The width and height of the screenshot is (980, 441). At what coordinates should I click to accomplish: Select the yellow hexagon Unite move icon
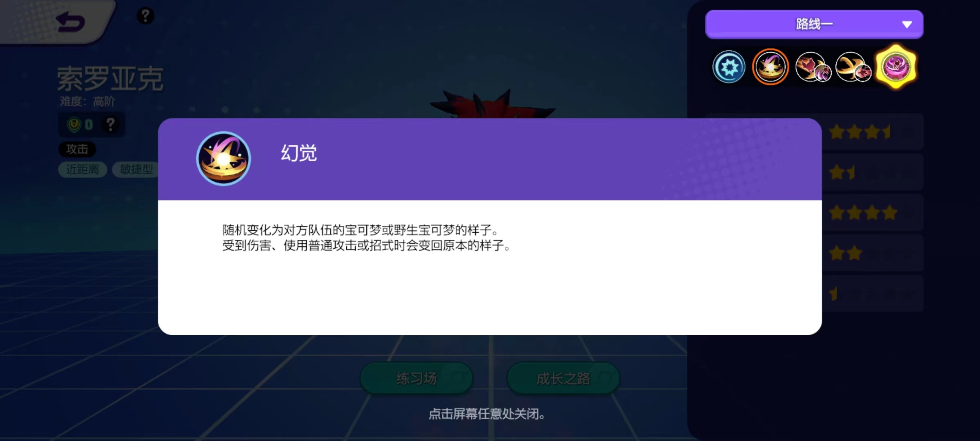point(896,67)
